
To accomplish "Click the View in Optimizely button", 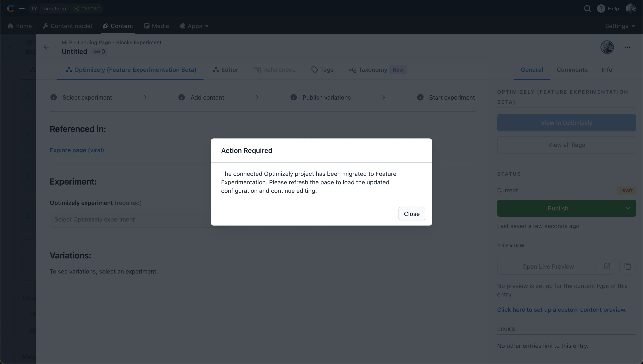I will 566,123.
